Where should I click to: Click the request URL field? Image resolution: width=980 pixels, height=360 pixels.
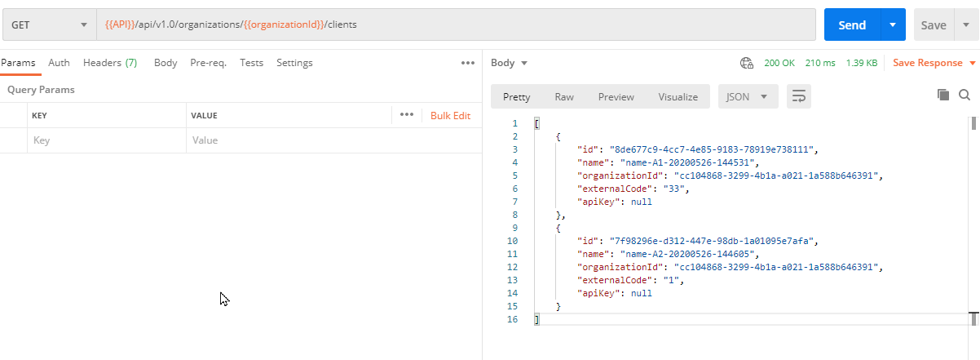click(457, 24)
